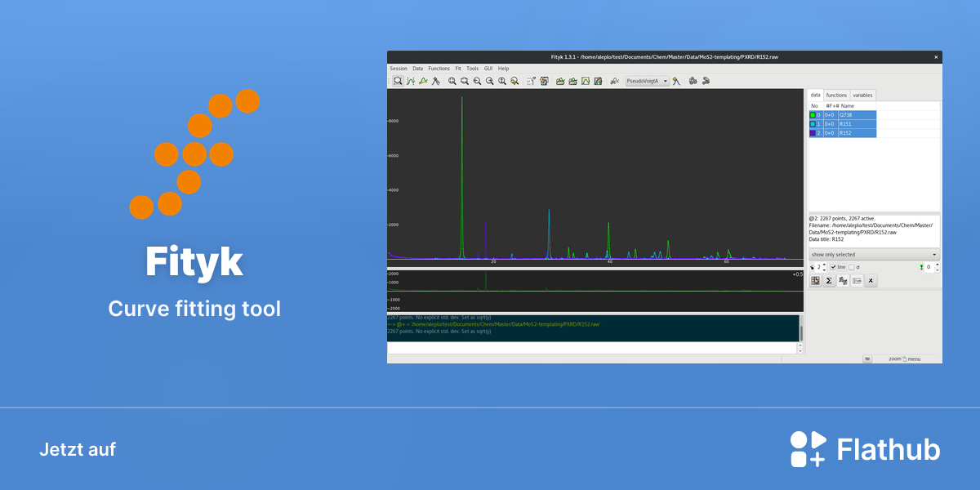The image size is (980, 490).
Task: Click the blue-and-yellow session toolbar icon
Action: pyautogui.click(x=544, y=81)
